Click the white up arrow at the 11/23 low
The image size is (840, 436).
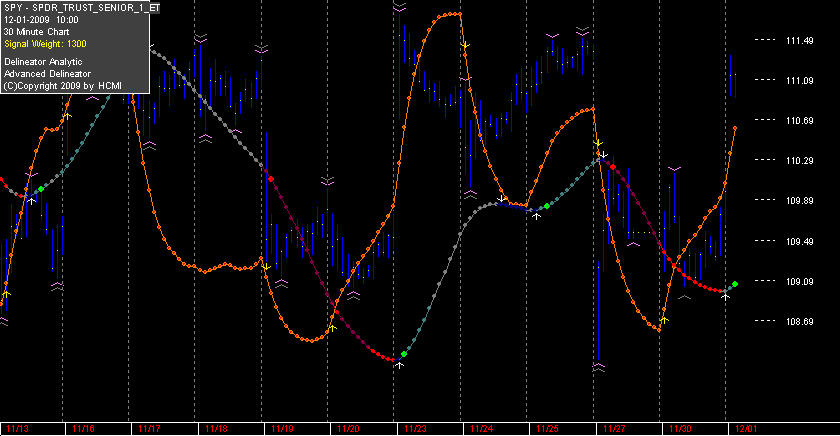tap(399, 365)
